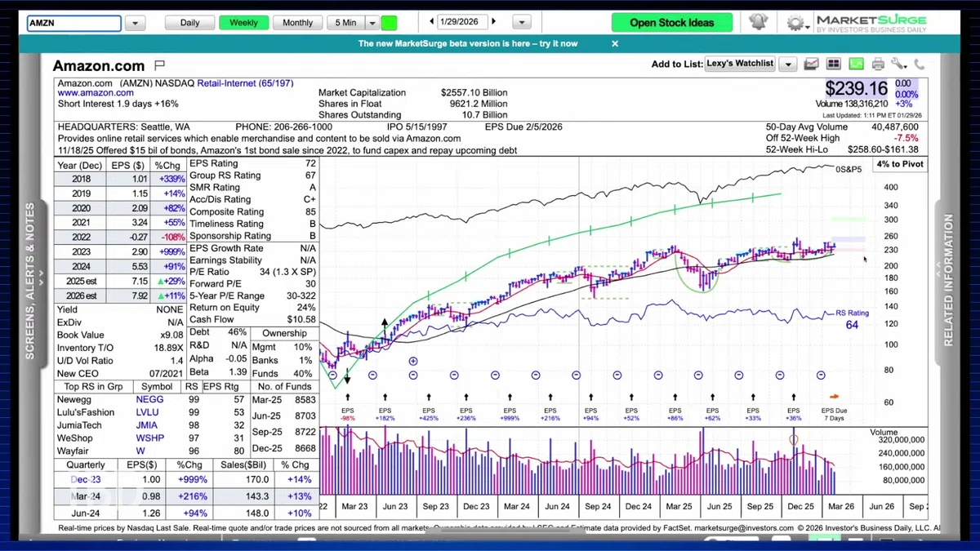Open the wrench tools menu

point(898,64)
